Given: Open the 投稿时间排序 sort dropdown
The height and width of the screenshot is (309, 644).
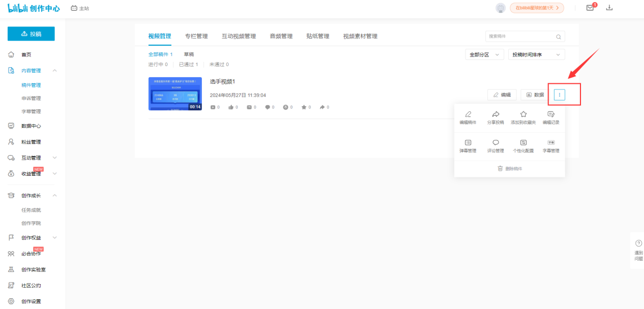Looking at the screenshot, I should tap(536, 54).
